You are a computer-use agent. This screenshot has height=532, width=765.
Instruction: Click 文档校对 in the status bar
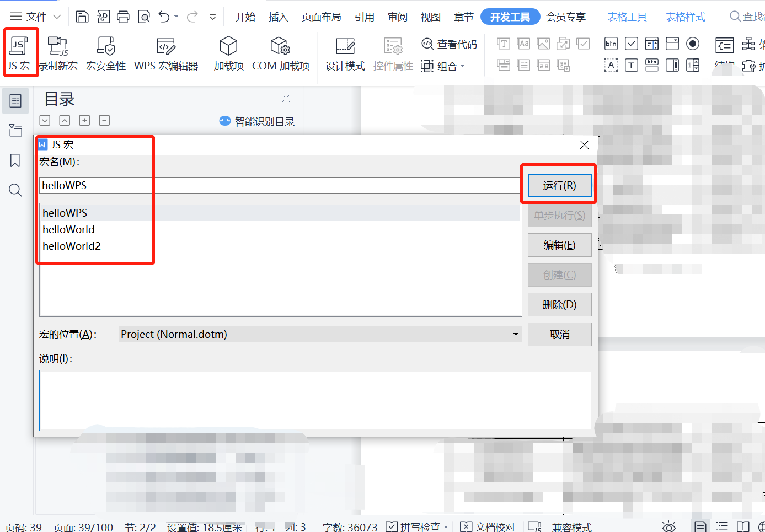[488, 527]
